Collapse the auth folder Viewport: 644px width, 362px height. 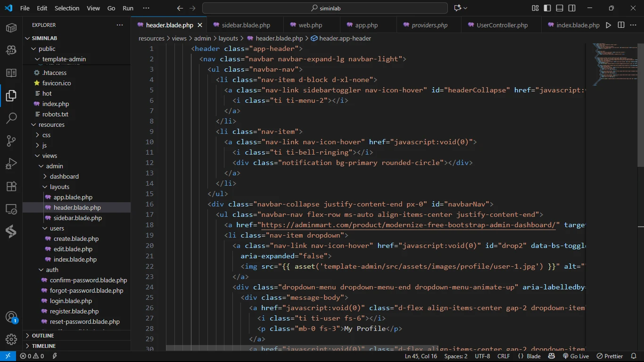pos(52,270)
